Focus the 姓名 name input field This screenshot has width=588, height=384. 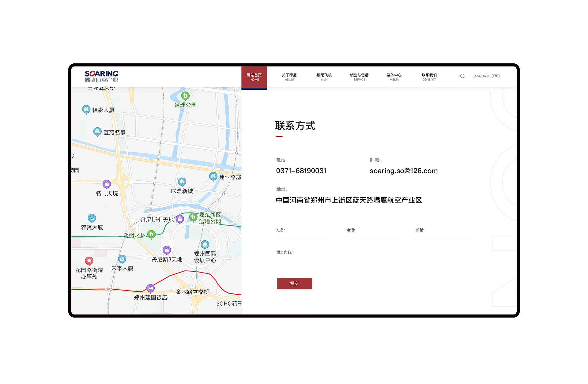pos(305,233)
